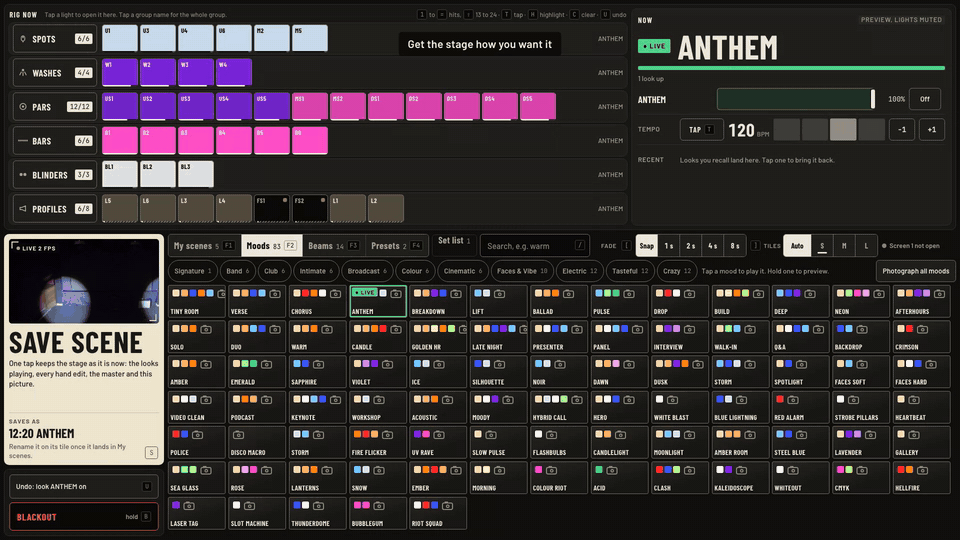Screen dimensions: 960x540
Task: Click the camera icon on FLASHBULBS tile
Action: (x=551, y=435)
